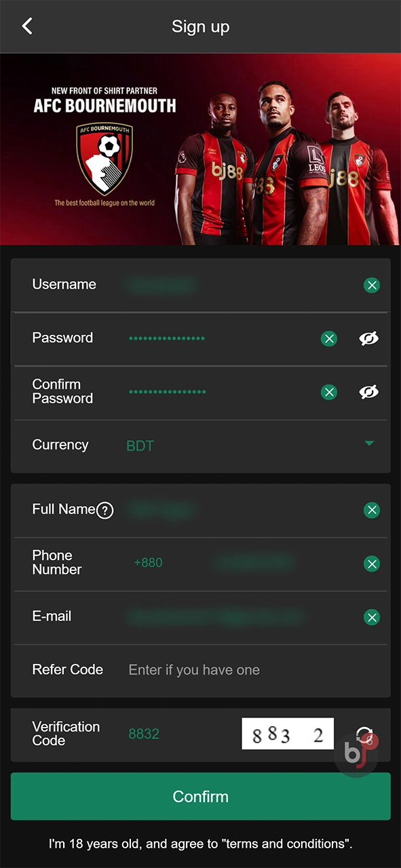This screenshot has width=401, height=868.
Task: Clear the Phone Number input
Action: pos(372,564)
